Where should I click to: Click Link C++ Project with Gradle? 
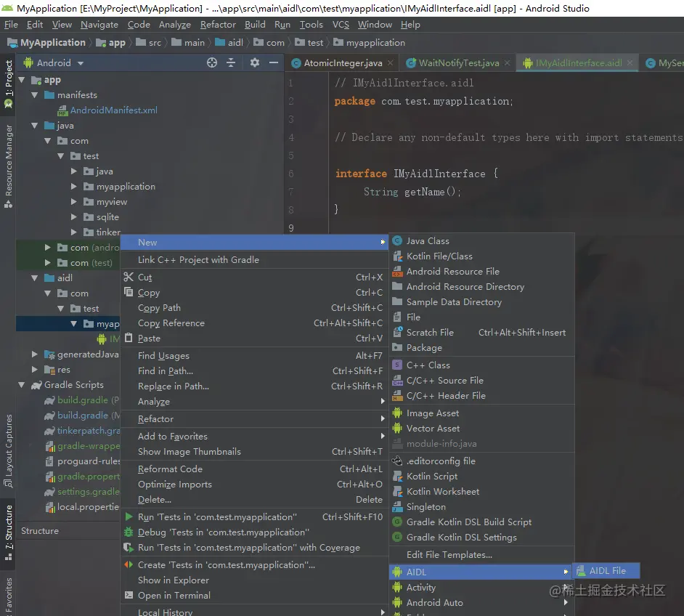(254, 260)
